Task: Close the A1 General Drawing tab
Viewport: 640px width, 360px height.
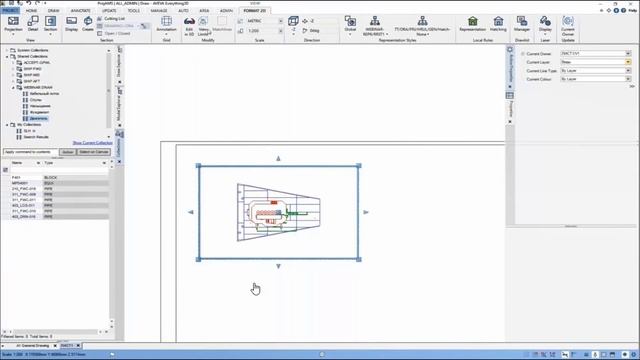Action: point(55,346)
